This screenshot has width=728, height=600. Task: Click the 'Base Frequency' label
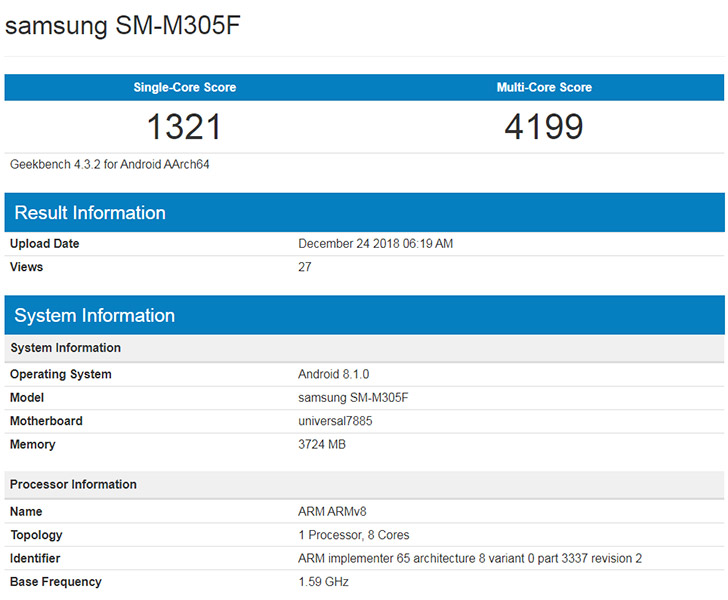coord(56,582)
